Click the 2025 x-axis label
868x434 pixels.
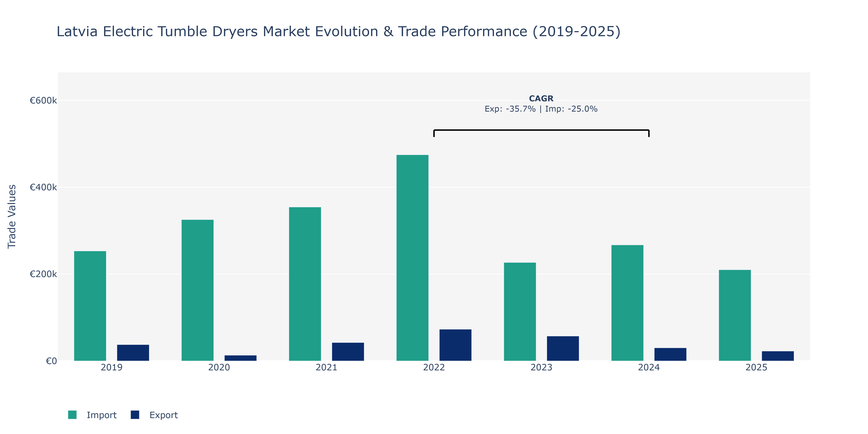pos(756,367)
